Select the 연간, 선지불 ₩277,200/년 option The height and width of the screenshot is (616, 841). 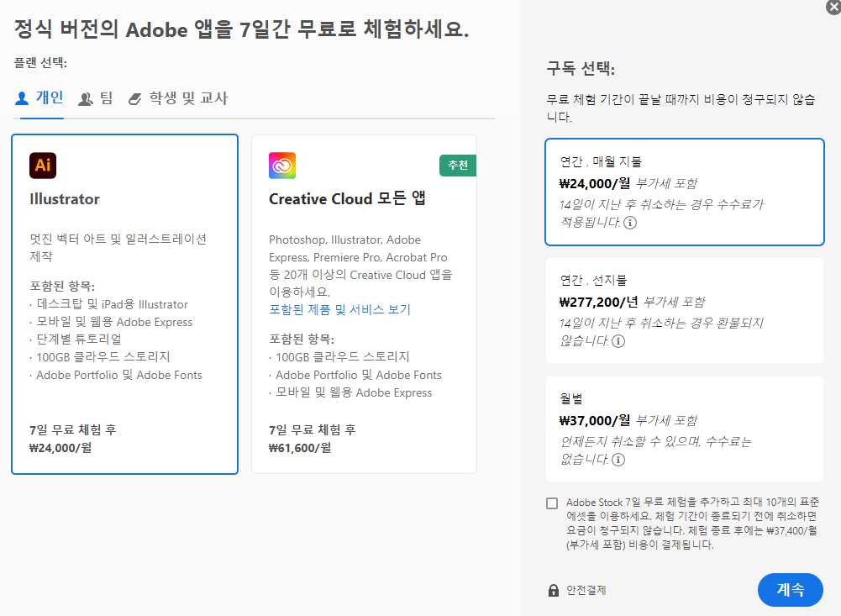685,311
